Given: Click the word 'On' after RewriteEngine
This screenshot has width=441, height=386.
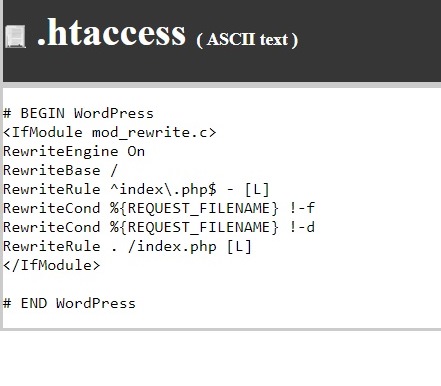Looking at the screenshot, I should (136, 151).
